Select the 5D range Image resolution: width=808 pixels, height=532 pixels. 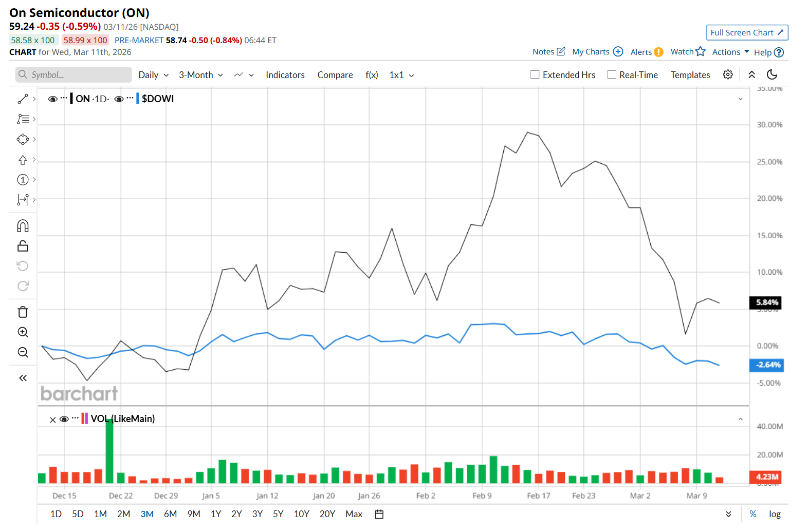tap(78, 514)
